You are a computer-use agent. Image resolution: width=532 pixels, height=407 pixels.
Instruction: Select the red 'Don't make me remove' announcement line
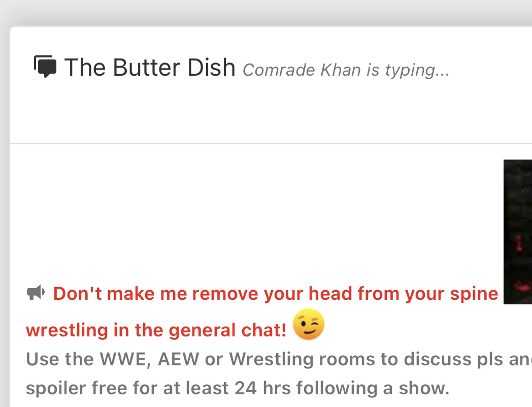click(x=276, y=294)
